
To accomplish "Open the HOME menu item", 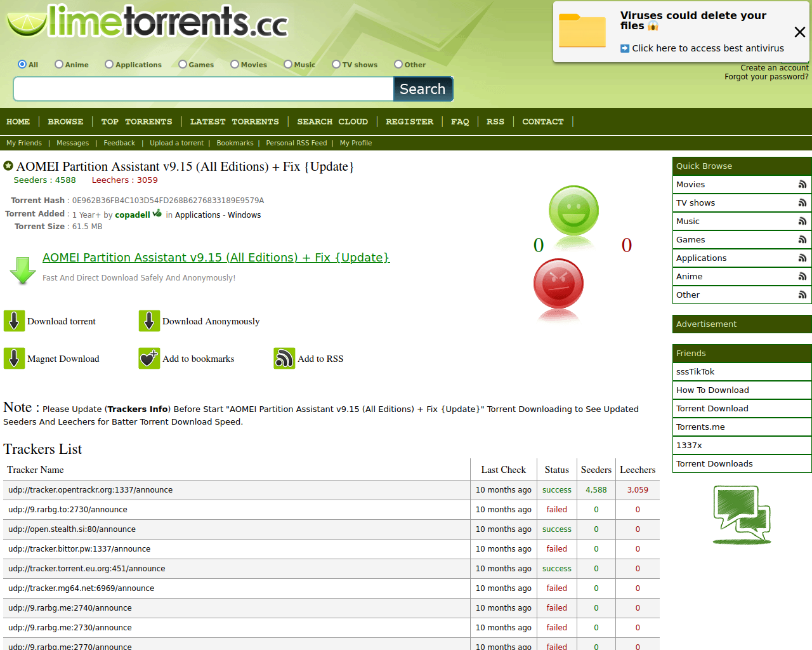I will [x=18, y=121].
